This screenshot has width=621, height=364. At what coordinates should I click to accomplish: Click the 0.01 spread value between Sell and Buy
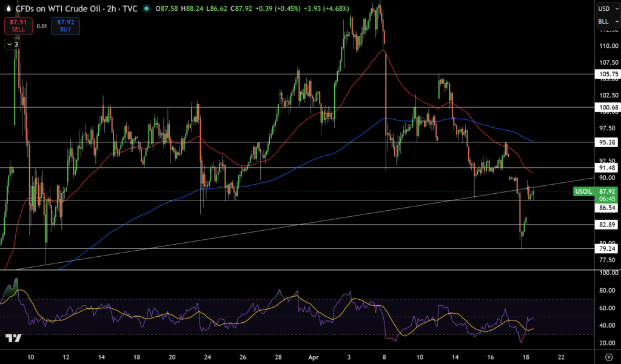(x=41, y=26)
